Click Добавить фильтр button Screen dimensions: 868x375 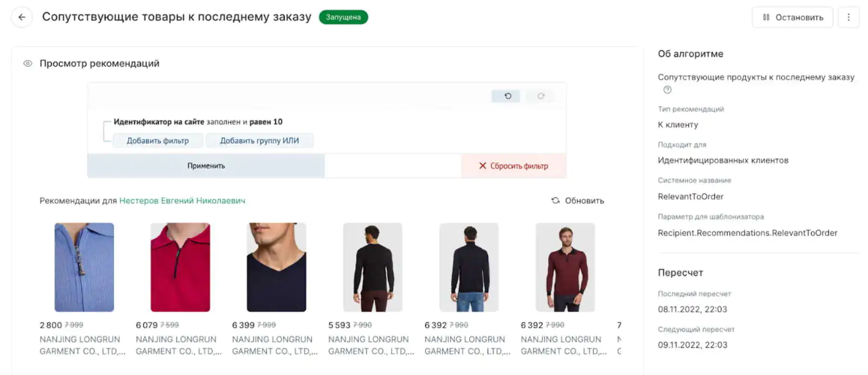coord(158,141)
